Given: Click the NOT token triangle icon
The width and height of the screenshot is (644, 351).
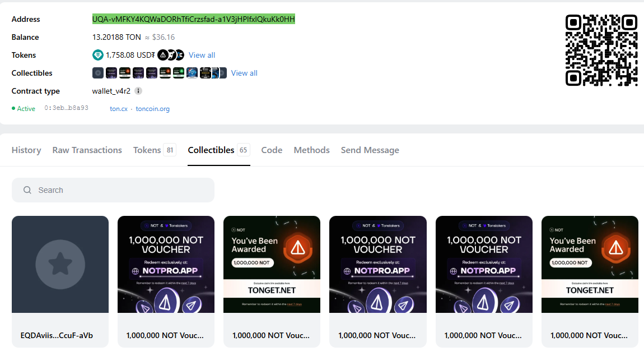Looking at the screenshot, I should click(162, 54).
